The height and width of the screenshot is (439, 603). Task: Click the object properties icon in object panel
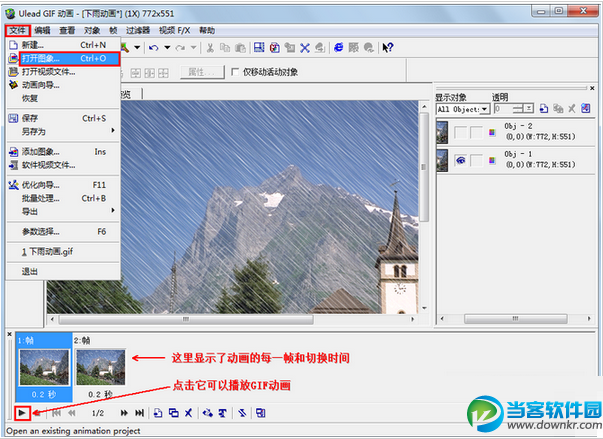click(x=586, y=109)
